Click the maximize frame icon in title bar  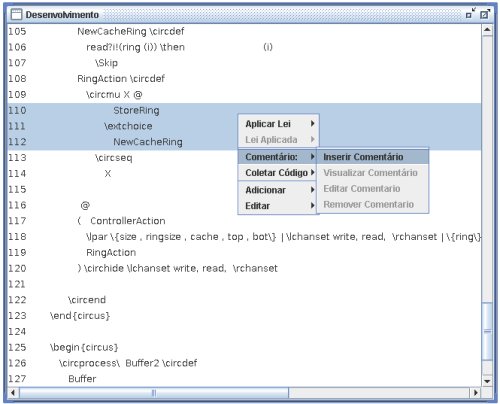pyautogui.click(x=484, y=14)
